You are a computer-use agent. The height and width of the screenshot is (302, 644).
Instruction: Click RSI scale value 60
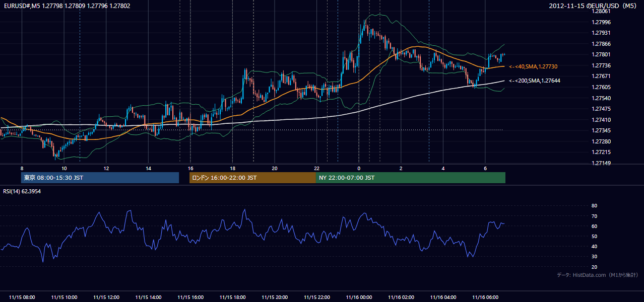click(594, 226)
